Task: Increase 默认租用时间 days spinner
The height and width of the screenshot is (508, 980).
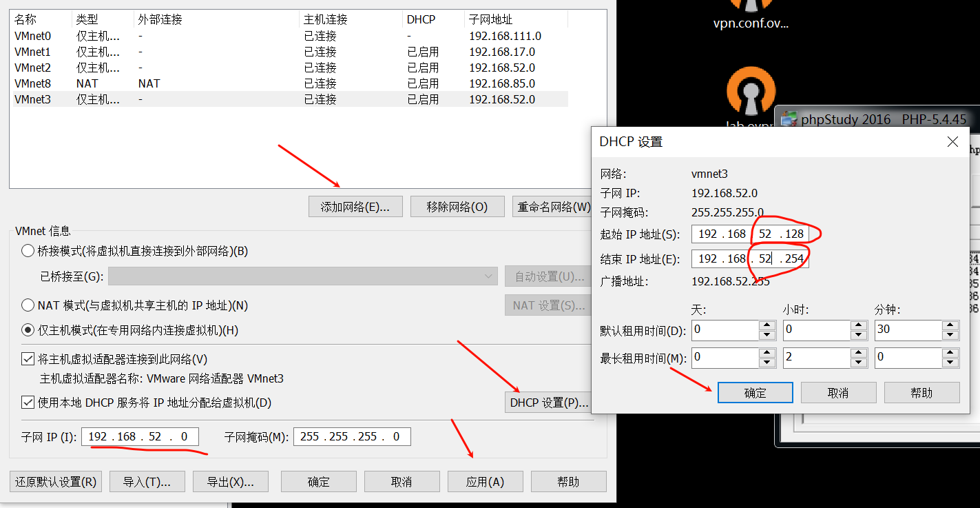Action: coord(767,325)
